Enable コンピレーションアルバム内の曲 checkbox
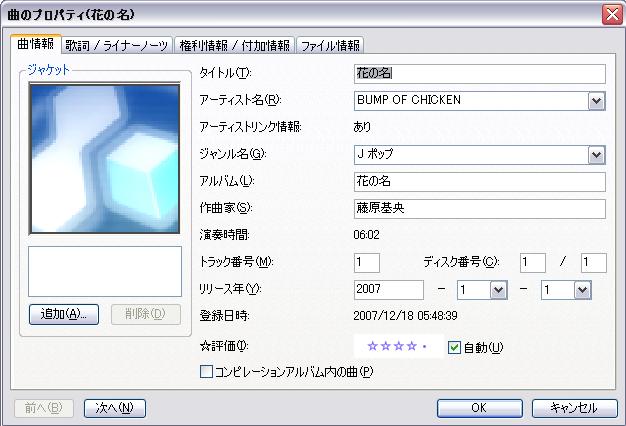The width and height of the screenshot is (626, 426). [x=207, y=372]
